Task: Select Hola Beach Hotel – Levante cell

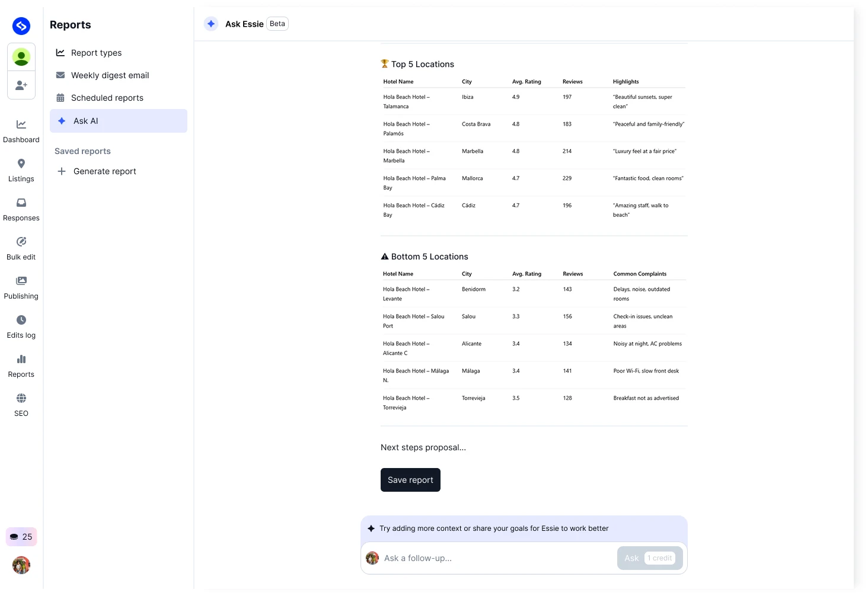Action: tap(407, 294)
